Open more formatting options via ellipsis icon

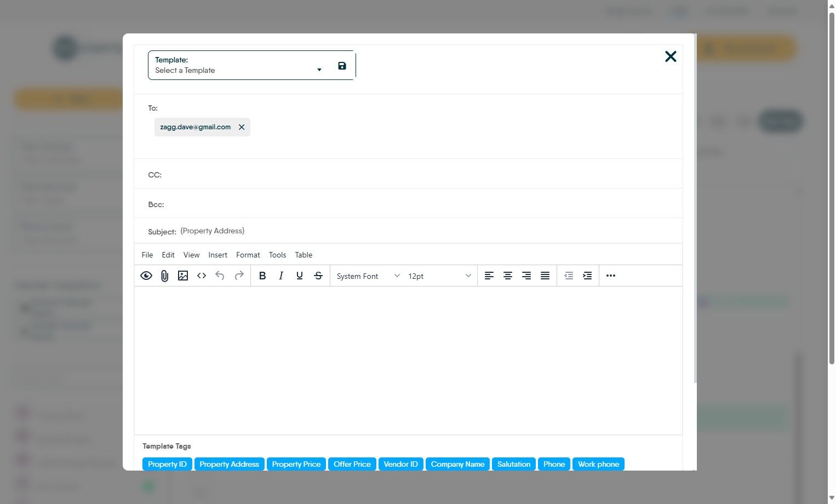pyautogui.click(x=610, y=276)
